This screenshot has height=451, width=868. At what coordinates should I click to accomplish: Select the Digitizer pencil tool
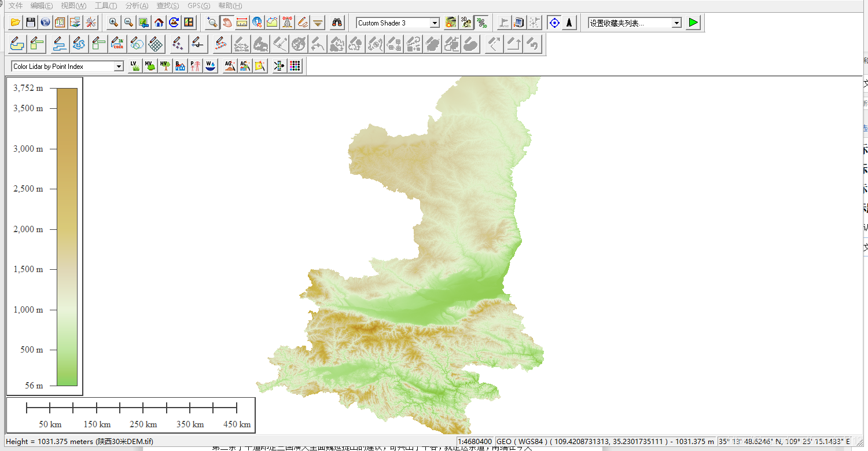click(x=302, y=23)
